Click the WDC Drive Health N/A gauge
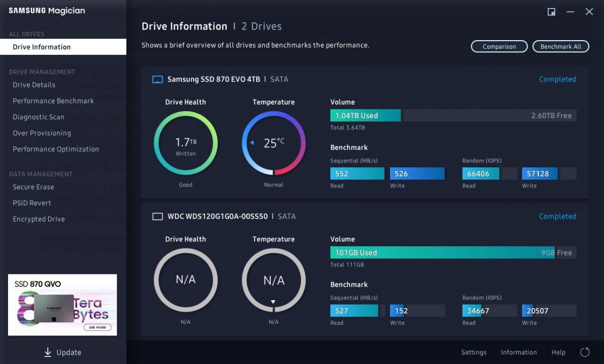The width and height of the screenshot is (604, 364). [186, 280]
